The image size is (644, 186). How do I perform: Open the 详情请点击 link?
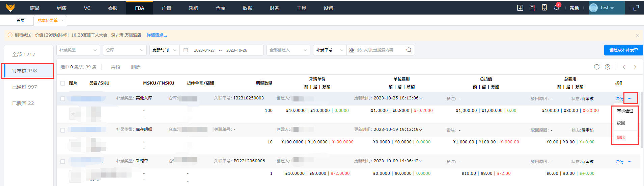[x=157, y=35]
